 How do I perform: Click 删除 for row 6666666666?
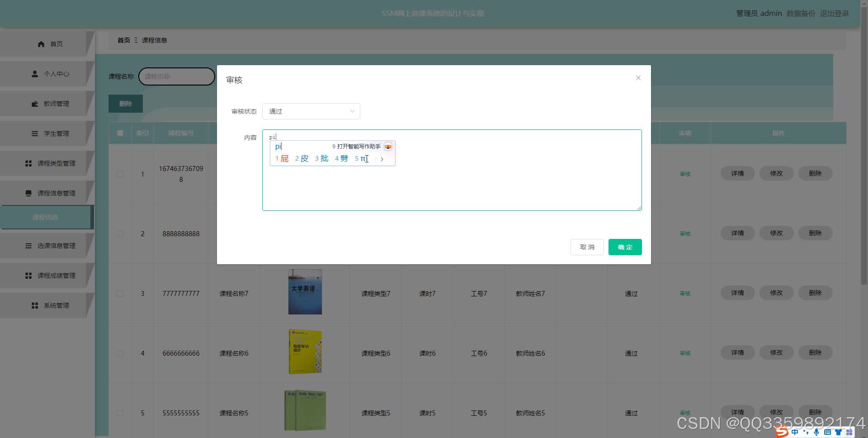815,352
